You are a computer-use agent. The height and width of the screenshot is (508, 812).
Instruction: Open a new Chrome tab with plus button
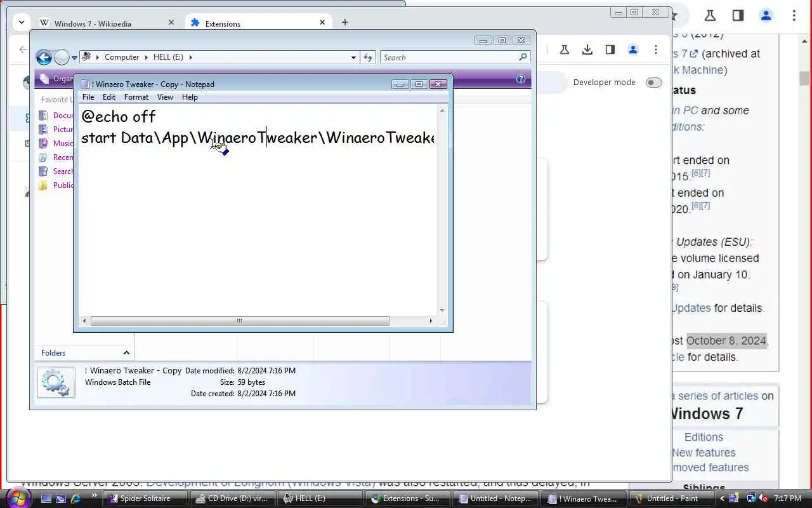344,22
